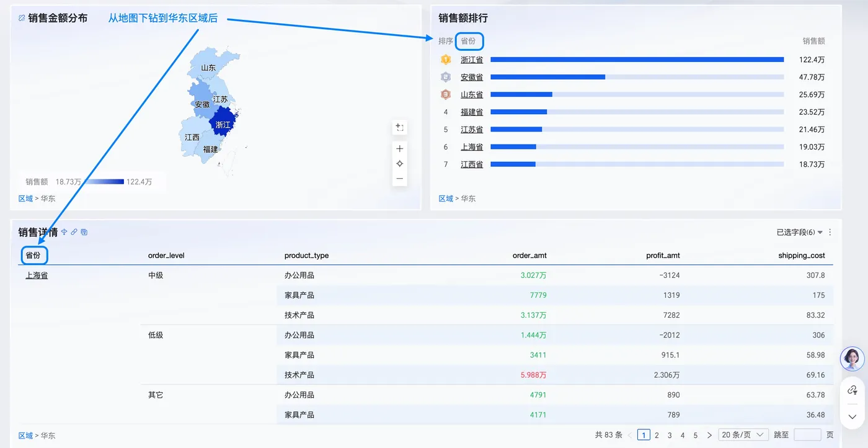The width and height of the screenshot is (868, 448).
Task: Open 江西省 in the sales ranking
Action: [472, 164]
